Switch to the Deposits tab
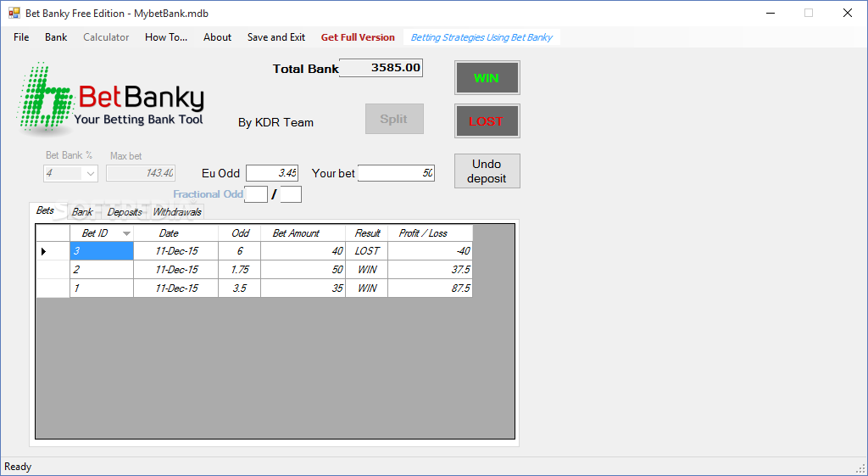Image resolution: width=868 pixels, height=476 pixels. pyautogui.click(x=125, y=211)
